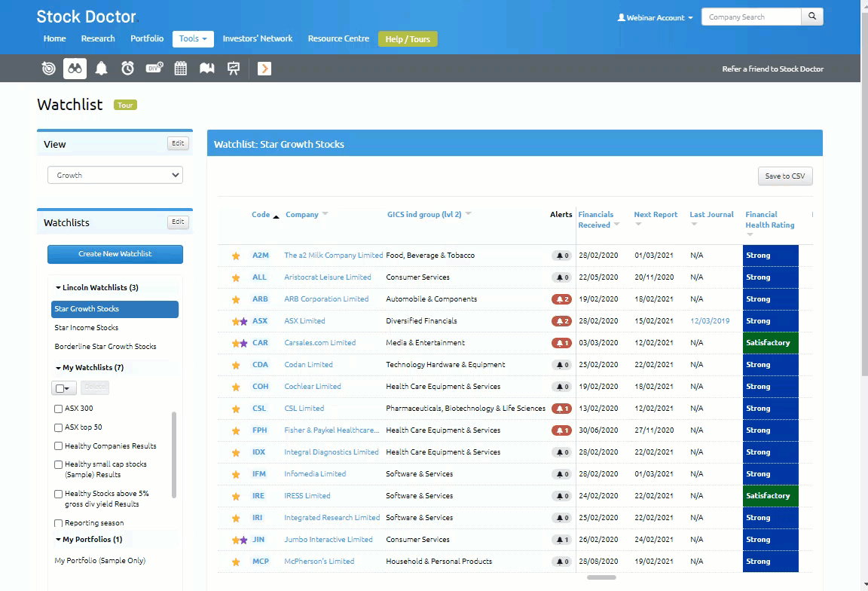Collapse the My Watchlists (7) group

click(89, 368)
